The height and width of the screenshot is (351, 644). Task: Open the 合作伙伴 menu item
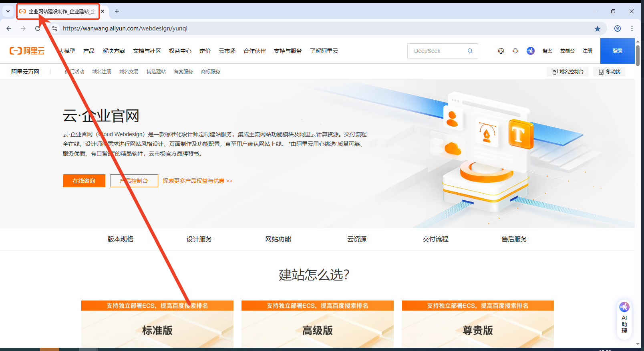pyautogui.click(x=255, y=51)
